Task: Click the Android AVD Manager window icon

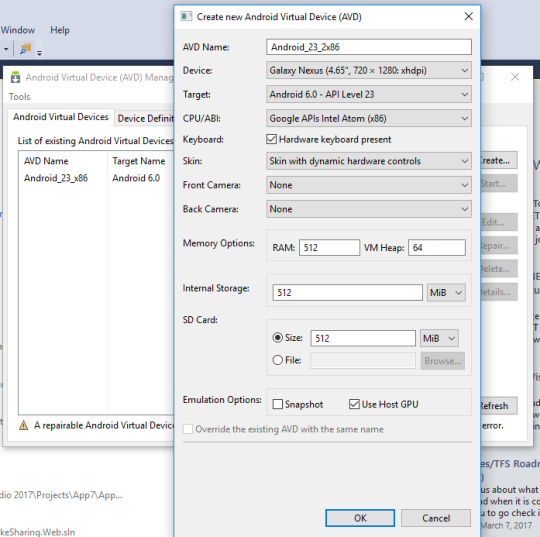Action: [x=15, y=77]
